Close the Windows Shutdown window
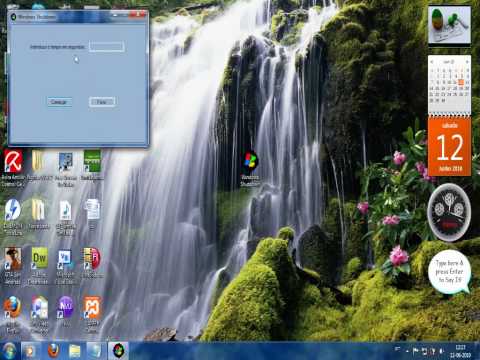Viewport: 480px width, 360px height. click(x=138, y=15)
